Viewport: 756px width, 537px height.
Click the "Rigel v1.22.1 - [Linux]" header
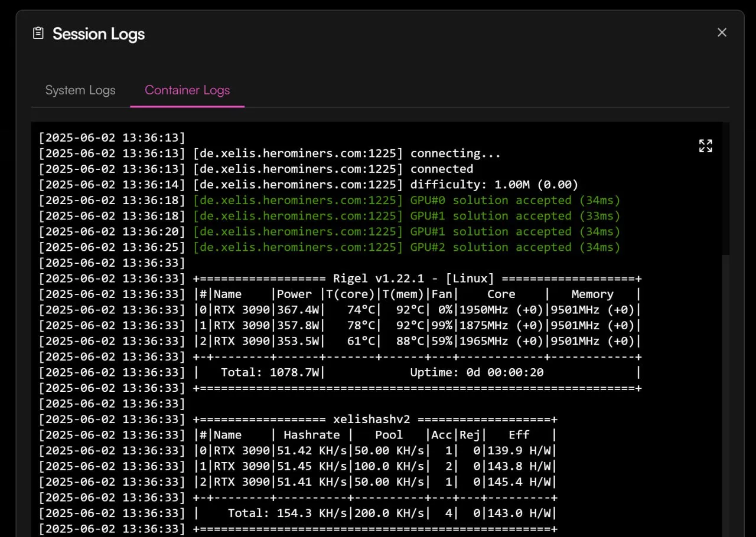click(413, 279)
